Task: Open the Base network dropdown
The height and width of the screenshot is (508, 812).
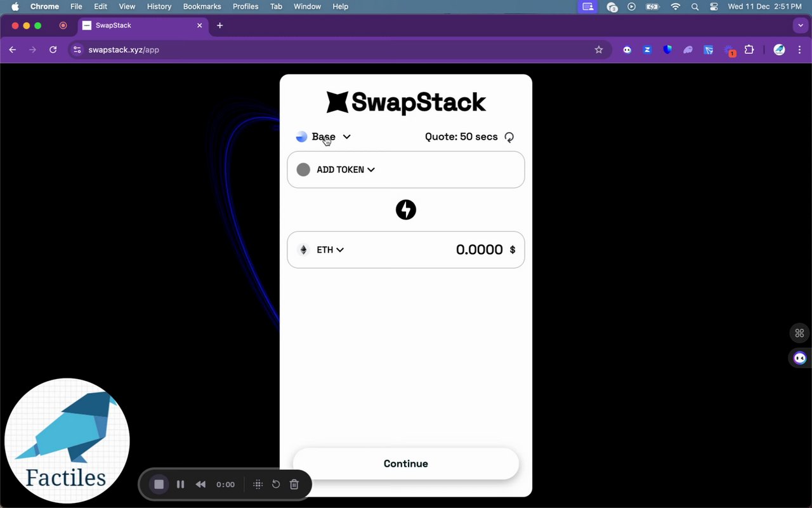Action: [324, 137]
